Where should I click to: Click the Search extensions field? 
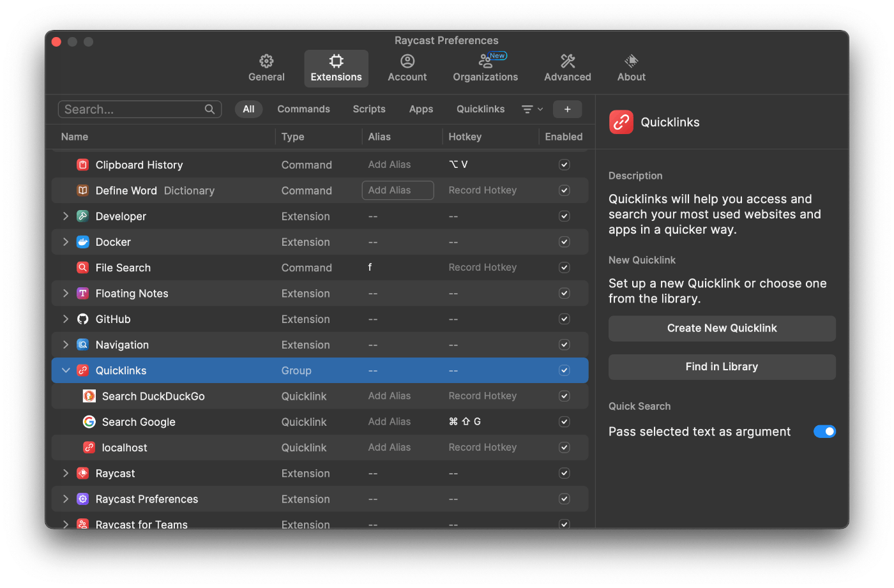tap(140, 109)
